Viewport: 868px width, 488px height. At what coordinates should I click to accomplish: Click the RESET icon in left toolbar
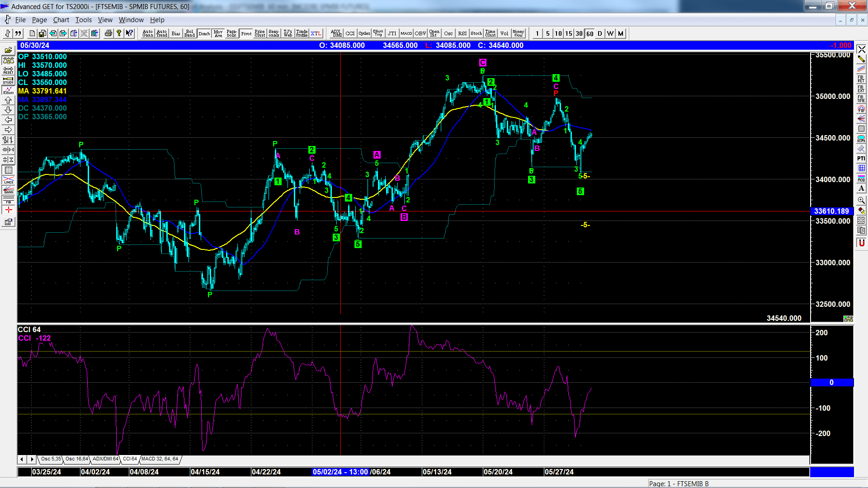coord(8,70)
